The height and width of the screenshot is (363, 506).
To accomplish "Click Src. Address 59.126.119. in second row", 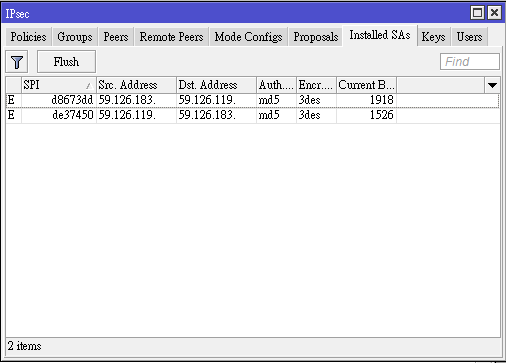I will (x=127, y=115).
